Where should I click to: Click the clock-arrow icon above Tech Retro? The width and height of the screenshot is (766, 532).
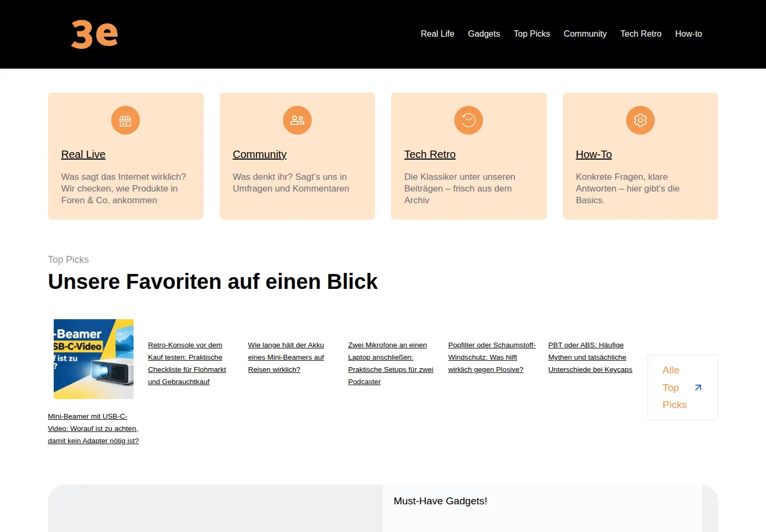(469, 120)
